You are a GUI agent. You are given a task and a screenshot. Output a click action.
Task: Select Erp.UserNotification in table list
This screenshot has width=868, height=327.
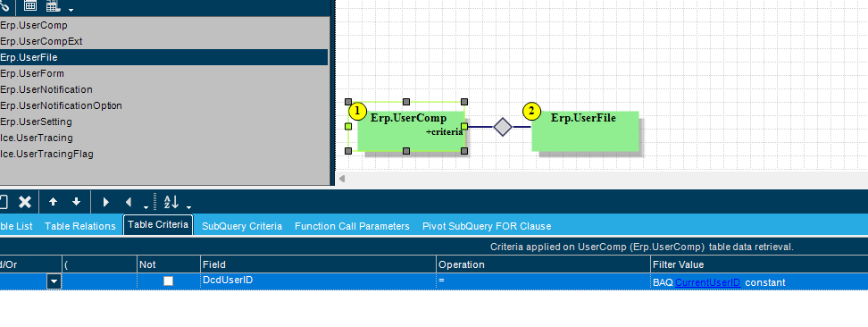coord(163,89)
